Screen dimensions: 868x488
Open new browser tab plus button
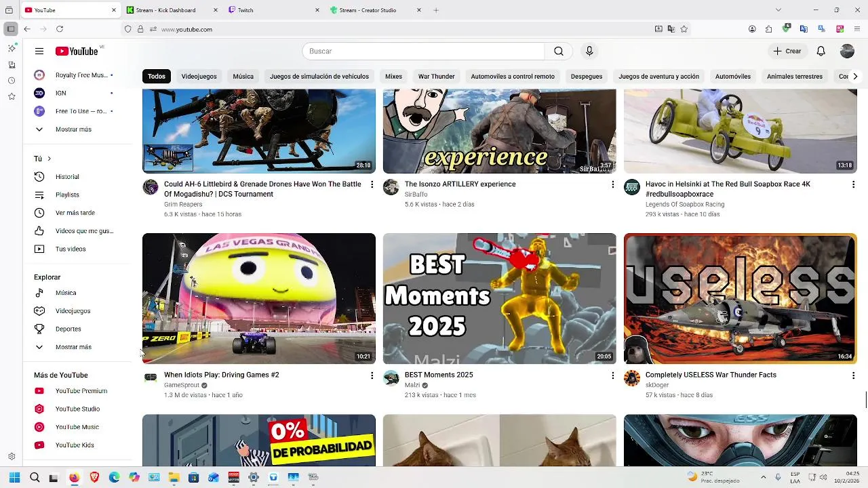(436, 10)
